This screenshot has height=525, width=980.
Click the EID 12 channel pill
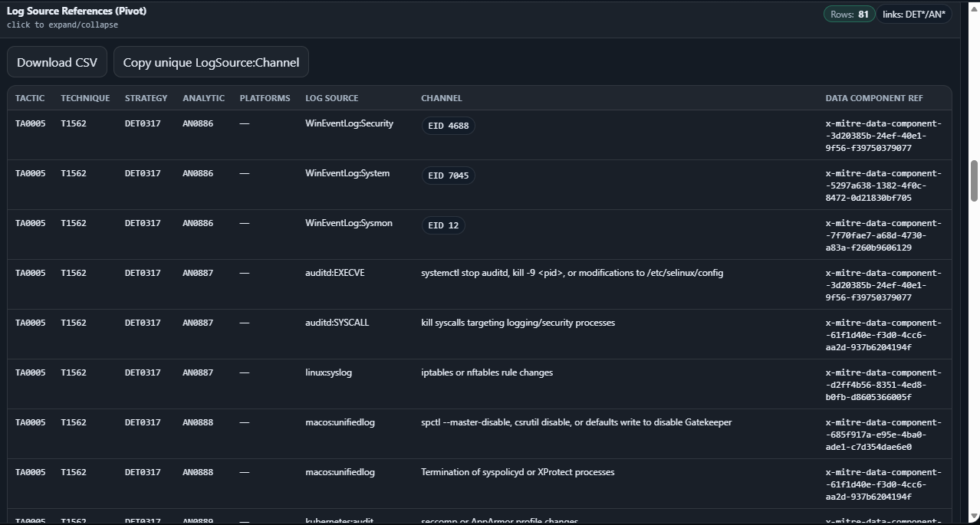443,225
